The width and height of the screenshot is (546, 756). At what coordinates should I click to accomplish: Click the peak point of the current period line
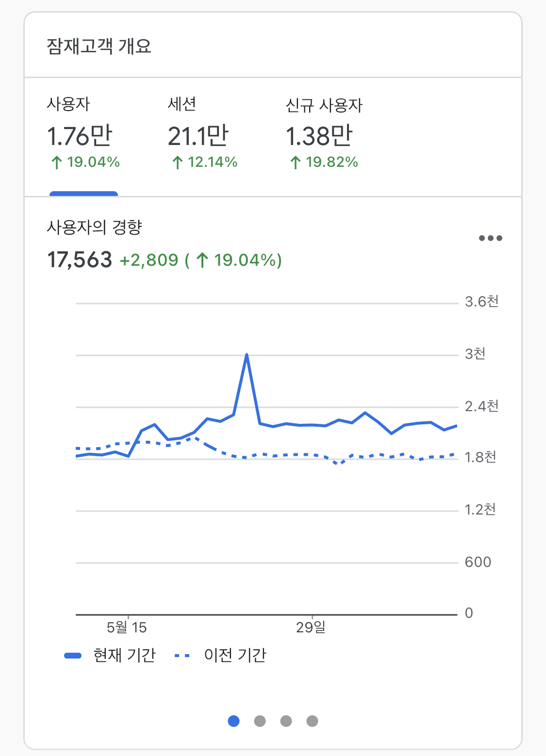coord(247,355)
